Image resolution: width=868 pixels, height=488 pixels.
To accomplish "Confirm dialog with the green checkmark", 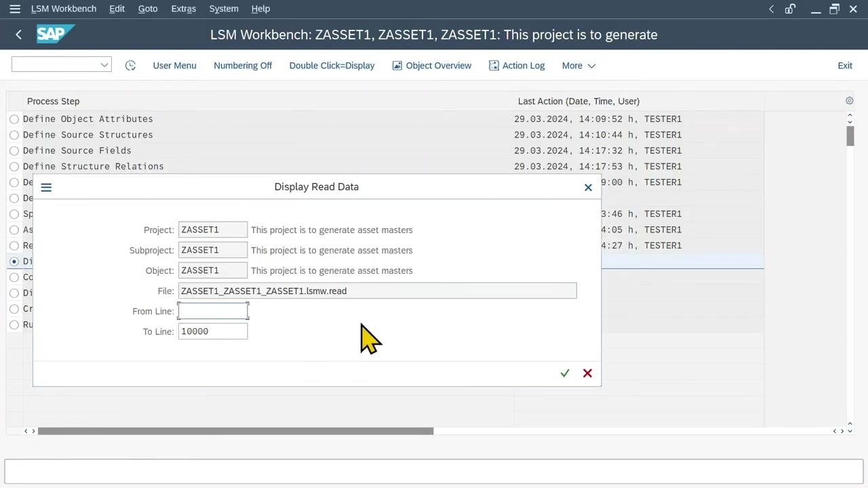I will pos(565,373).
